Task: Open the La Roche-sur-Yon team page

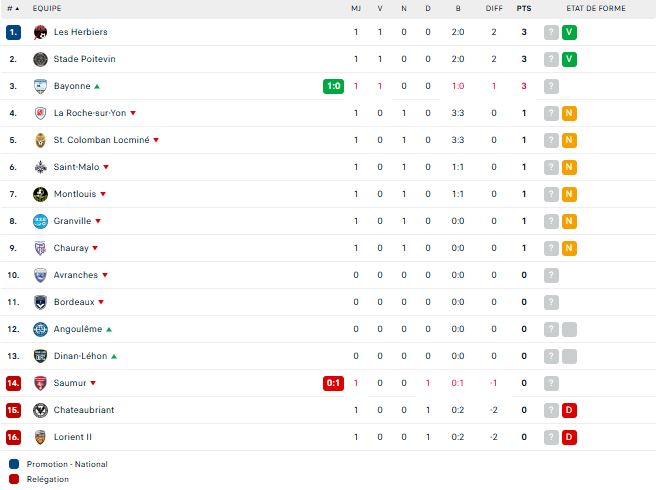Action: pyautogui.click(x=90, y=113)
